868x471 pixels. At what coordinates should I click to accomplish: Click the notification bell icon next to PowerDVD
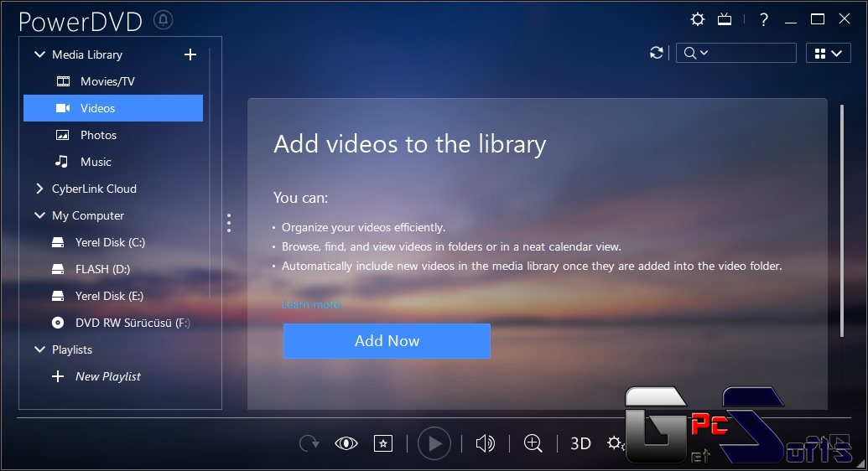click(x=163, y=20)
